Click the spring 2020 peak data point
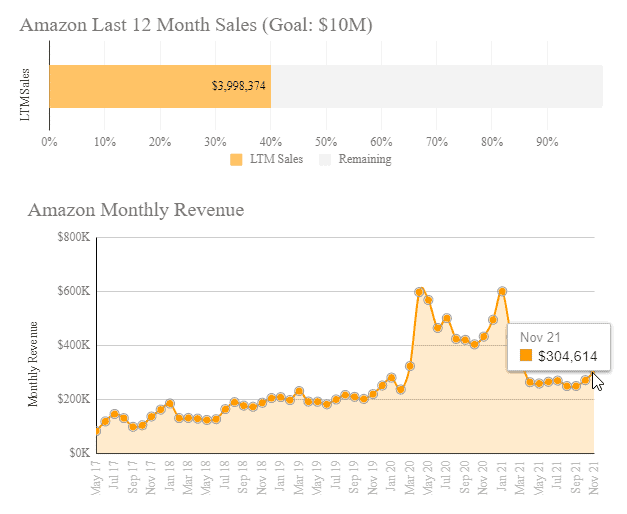 [419, 292]
